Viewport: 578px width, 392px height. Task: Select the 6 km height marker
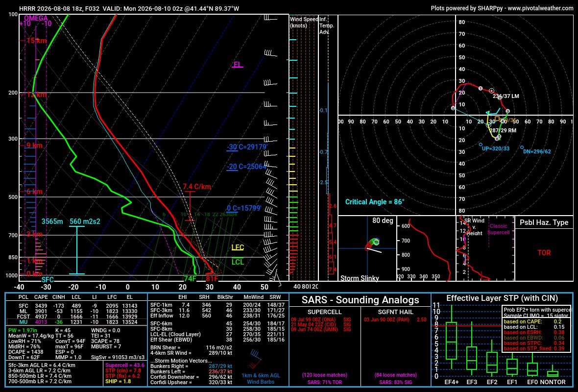tap(34, 192)
